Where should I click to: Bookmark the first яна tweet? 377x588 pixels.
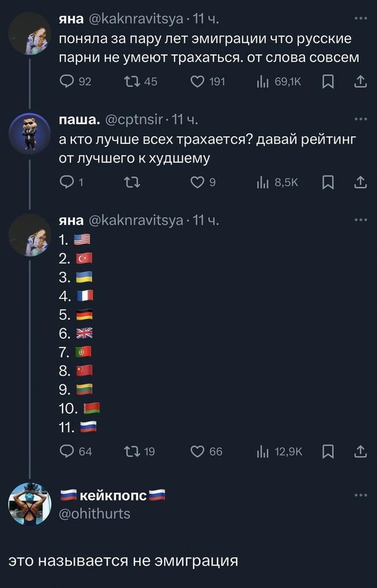pyautogui.click(x=328, y=82)
